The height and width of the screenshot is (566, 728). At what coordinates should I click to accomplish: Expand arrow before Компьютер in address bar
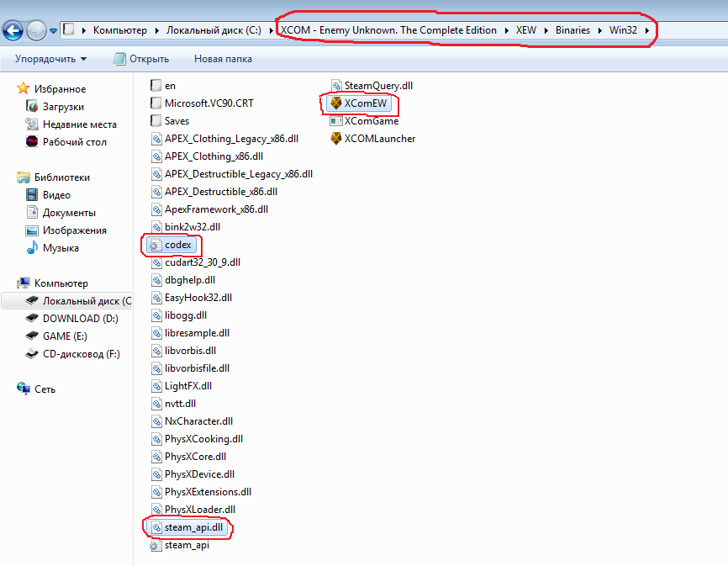tap(83, 30)
